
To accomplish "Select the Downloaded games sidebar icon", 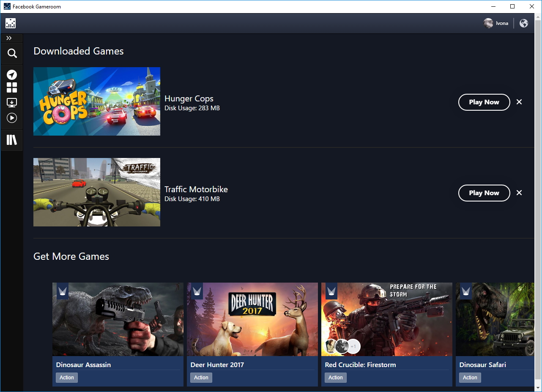I will tap(11, 103).
